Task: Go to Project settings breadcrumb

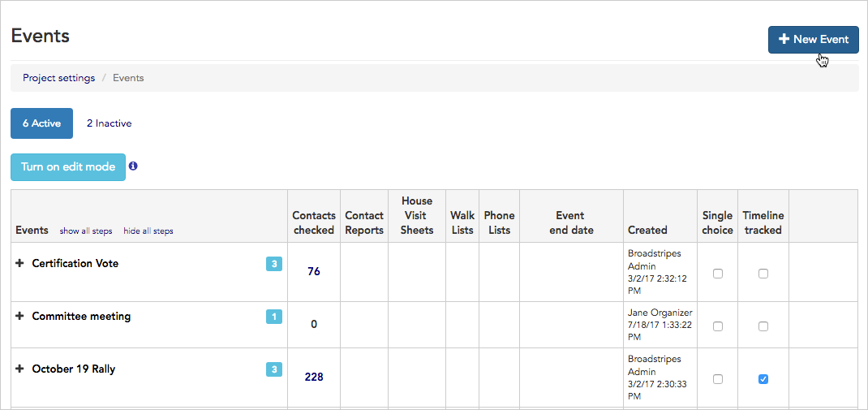Action: pos(58,78)
